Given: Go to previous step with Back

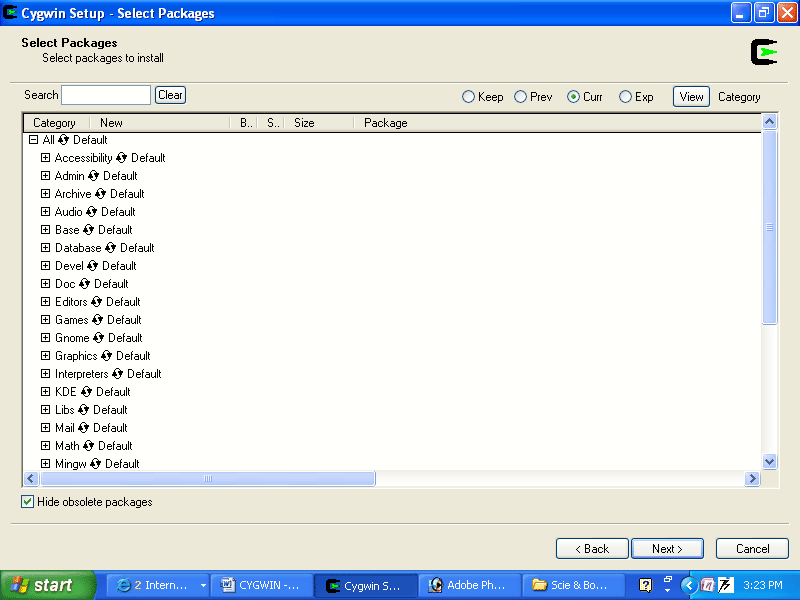Looking at the screenshot, I should click(x=592, y=549).
